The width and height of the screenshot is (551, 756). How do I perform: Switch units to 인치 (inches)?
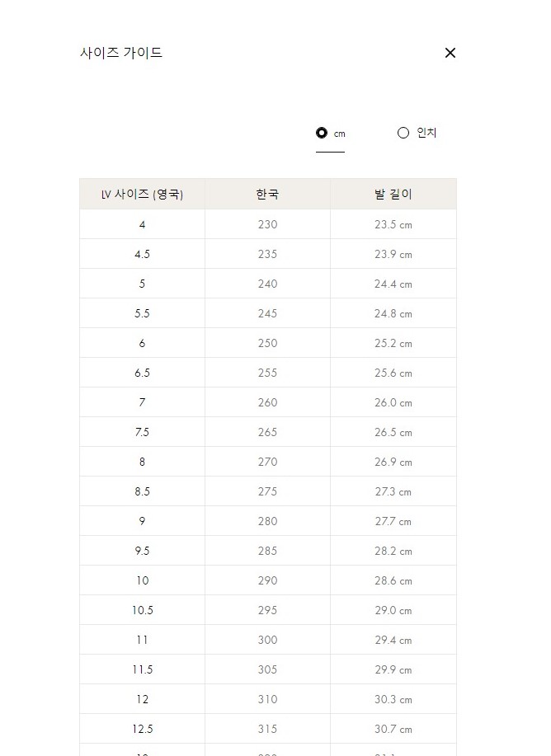click(x=403, y=133)
